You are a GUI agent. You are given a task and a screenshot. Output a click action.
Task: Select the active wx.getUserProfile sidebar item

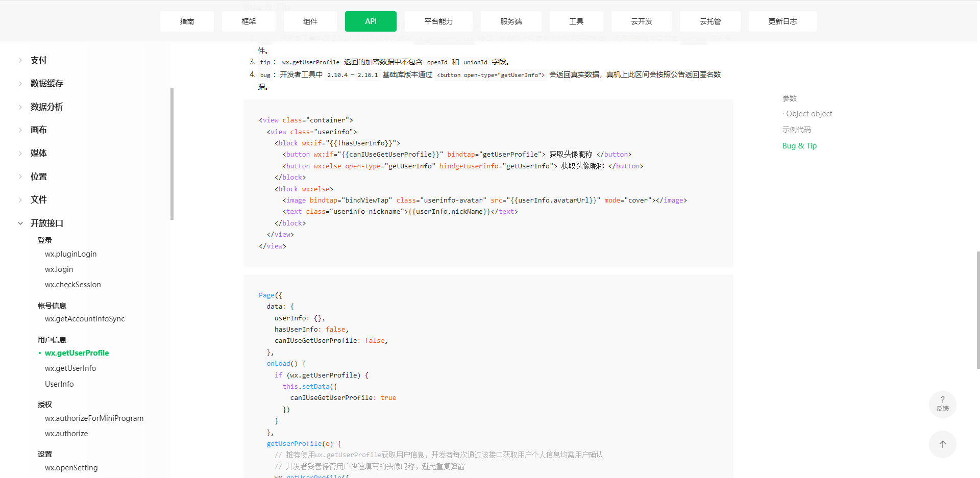(x=77, y=353)
